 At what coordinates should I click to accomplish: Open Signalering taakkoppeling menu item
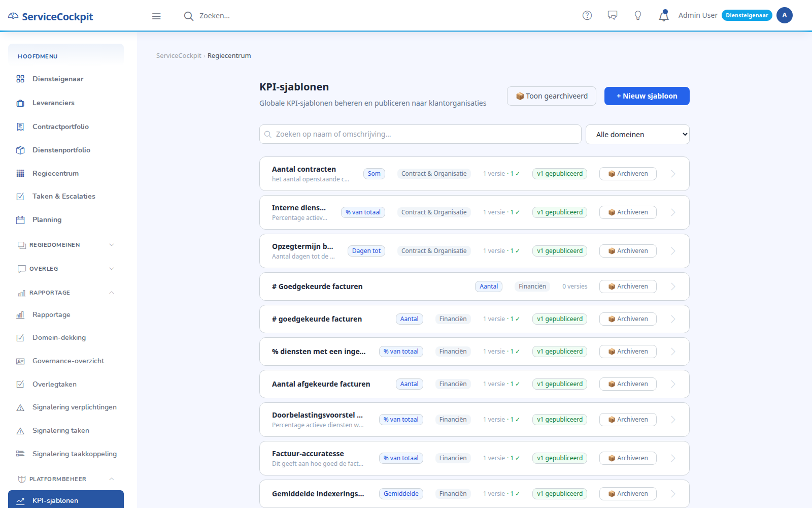point(66,454)
